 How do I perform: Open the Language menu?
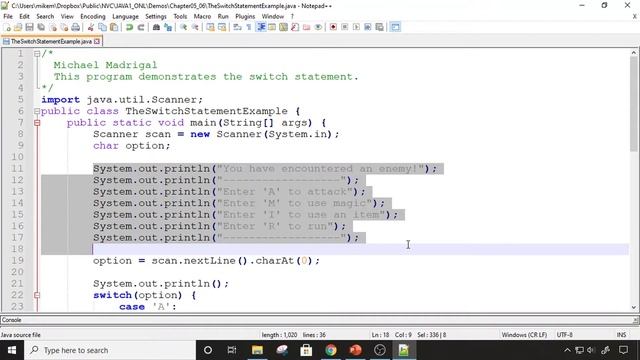(125, 16)
